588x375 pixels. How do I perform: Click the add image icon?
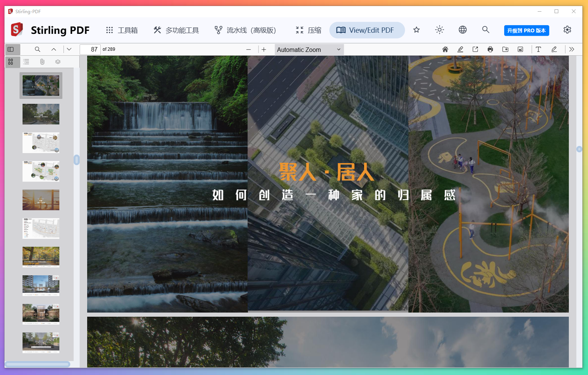point(520,49)
